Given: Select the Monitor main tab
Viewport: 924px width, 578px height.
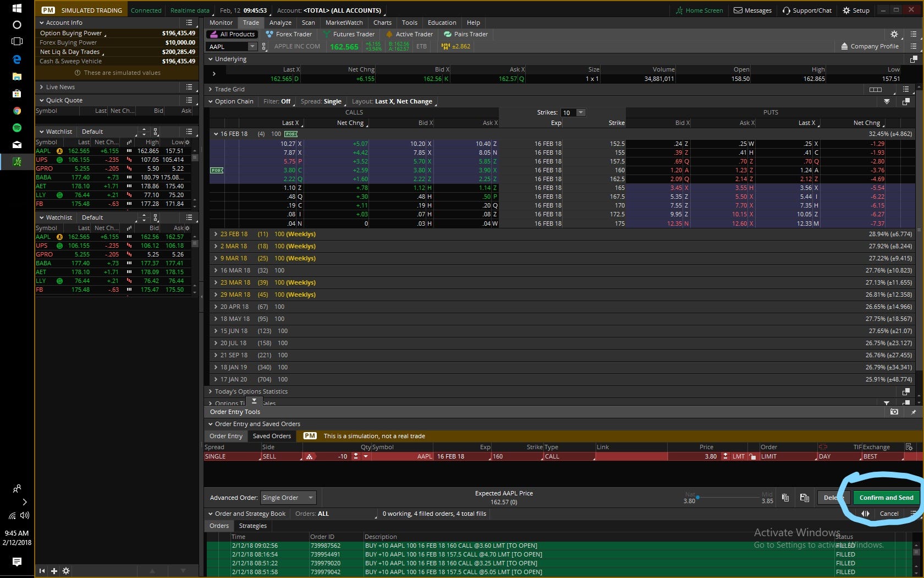Looking at the screenshot, I should (221, 23).
